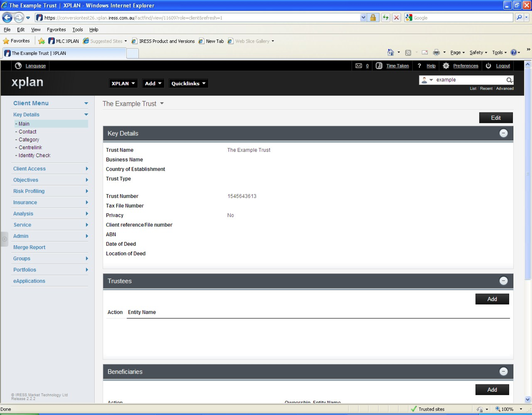The image size is (532, 415).
Task: Click the printer icon in IE toolbar
Action: (436, 52)
